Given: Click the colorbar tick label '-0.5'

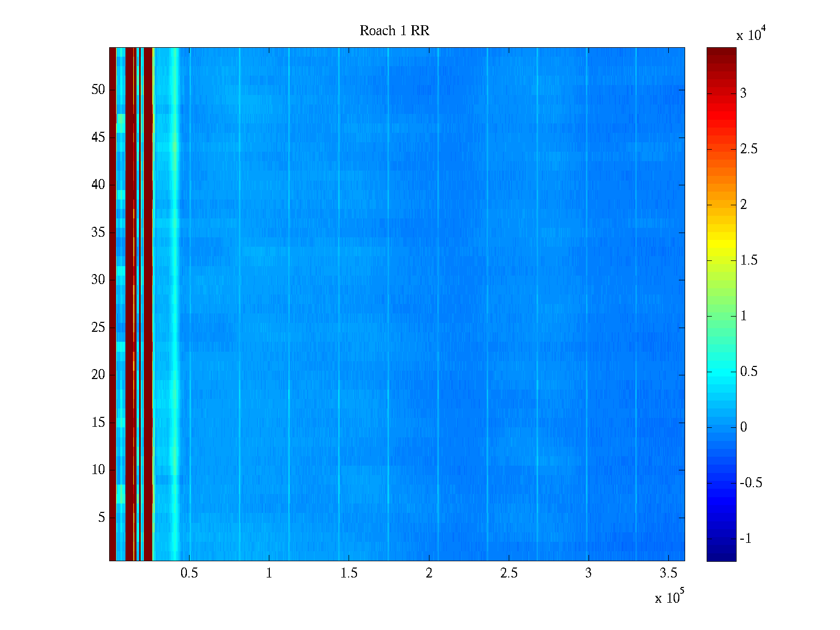Looking at the screenshot, I should tap(751, 483).
